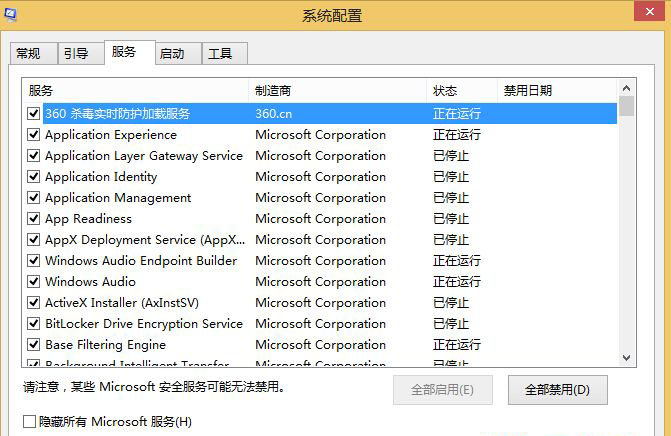Screen dimensions: 671x436
Task: Click Microsoft Corporation in App Readiness row
Action: pyautogui.click(x=321, y=219)
